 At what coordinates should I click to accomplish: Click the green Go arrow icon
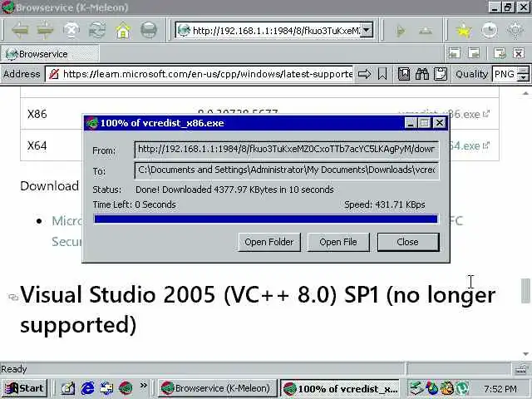point(401,32)
